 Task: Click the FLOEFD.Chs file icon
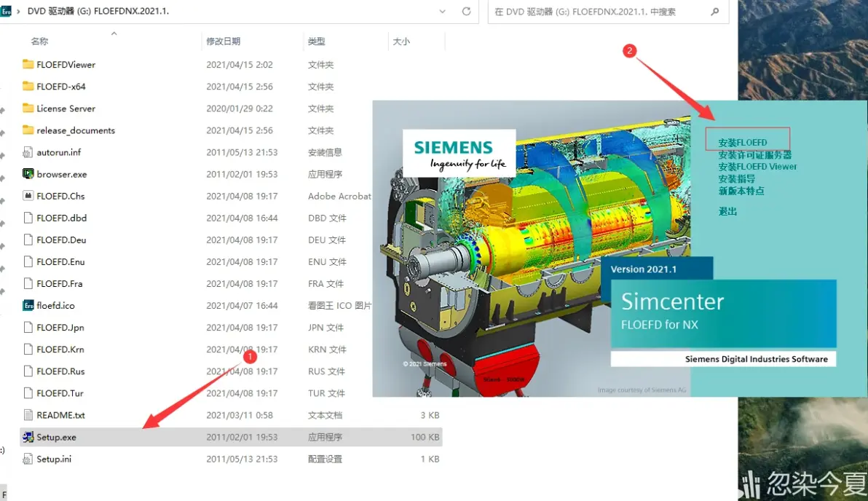point(28,196)
